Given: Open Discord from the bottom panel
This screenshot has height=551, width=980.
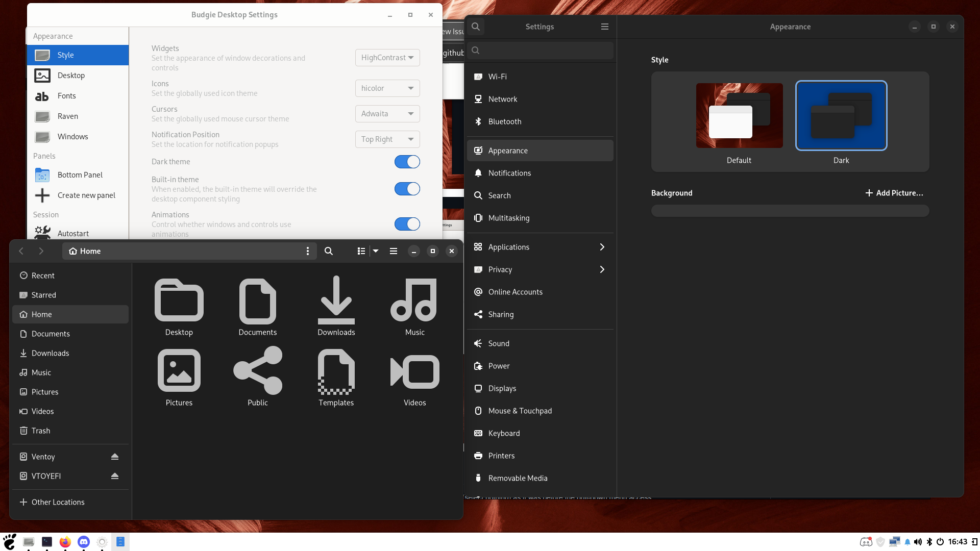Looking at the screenshot, I should 83,542.
